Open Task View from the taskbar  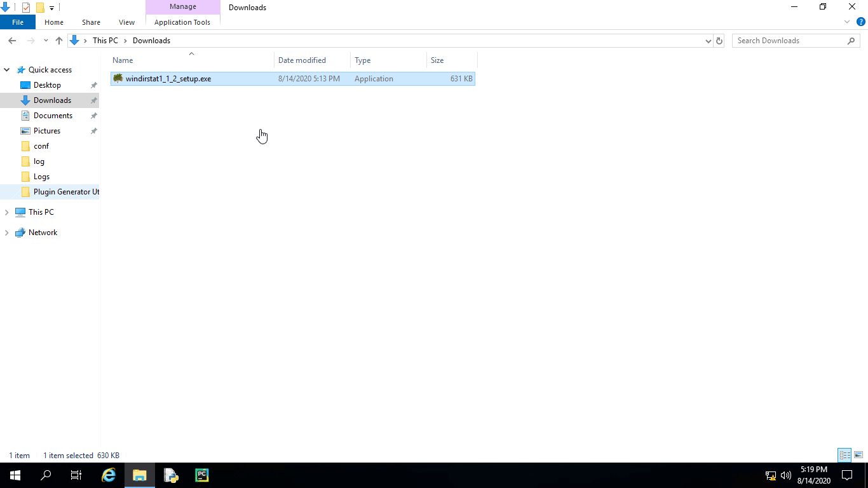point(76,475)
